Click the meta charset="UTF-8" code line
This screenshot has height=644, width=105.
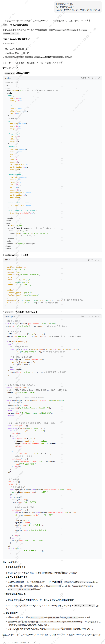click(x=34, y=90)
